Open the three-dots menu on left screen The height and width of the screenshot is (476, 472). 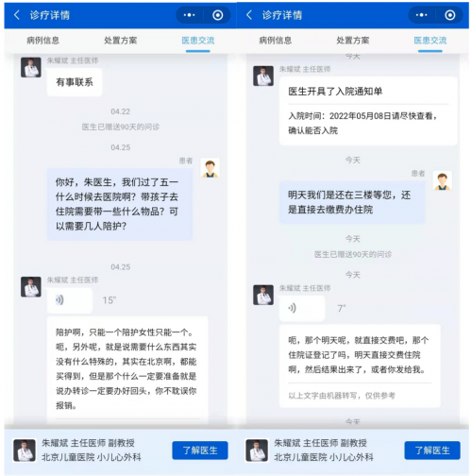click(x=189, y=15)
